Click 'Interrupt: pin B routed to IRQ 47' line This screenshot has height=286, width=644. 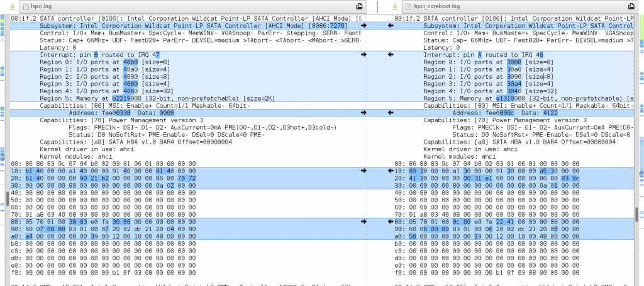pyautogui.click(x=100, y=54)
